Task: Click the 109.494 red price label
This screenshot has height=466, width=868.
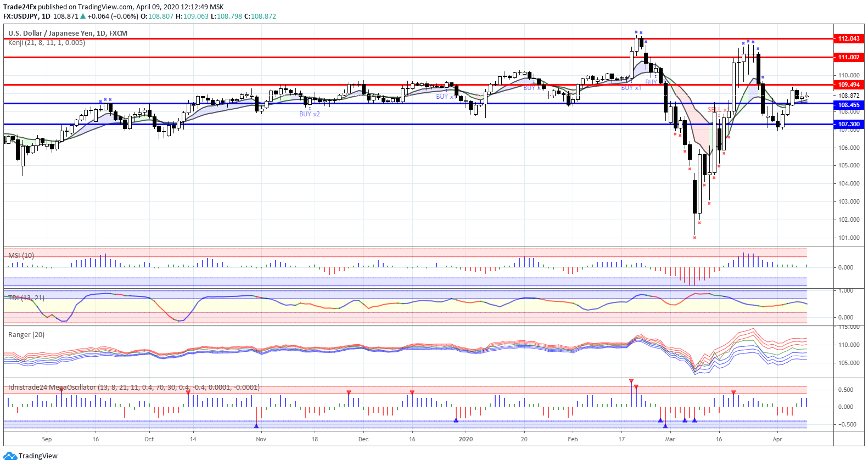Action: (x=849, y=85)
